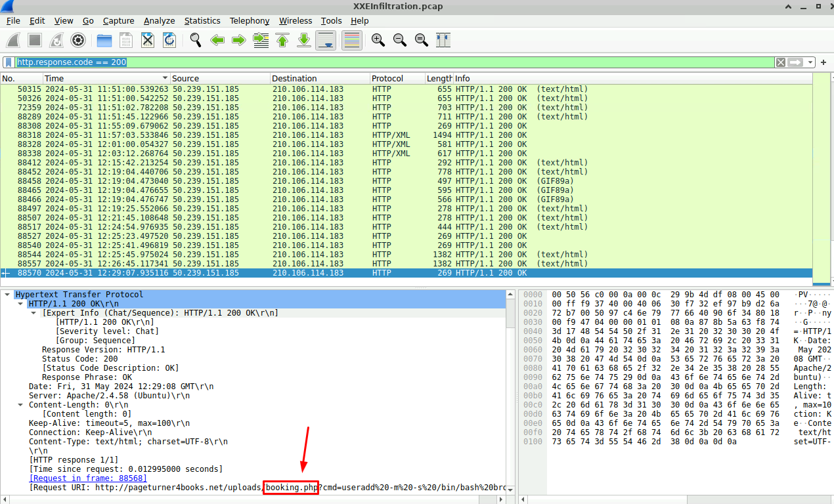Click the restart capture icon
The height and width of the screenshot is (504, 834).
click(56, 40)
